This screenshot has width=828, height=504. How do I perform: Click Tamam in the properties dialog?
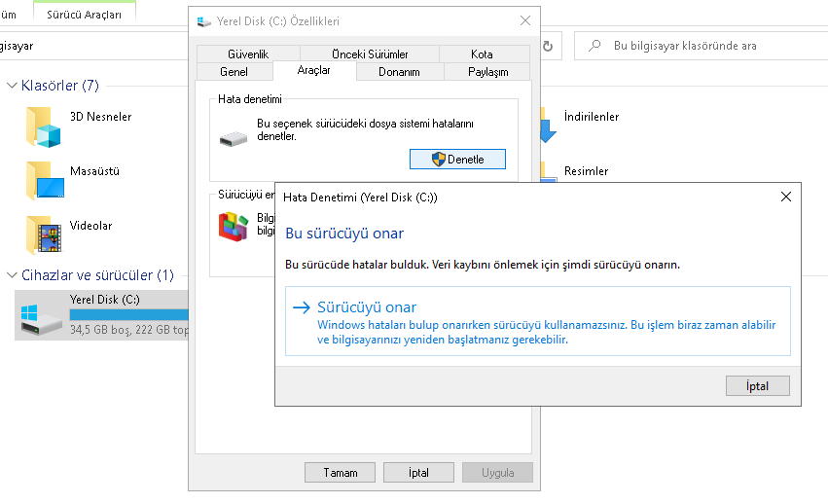coord(340,472)
